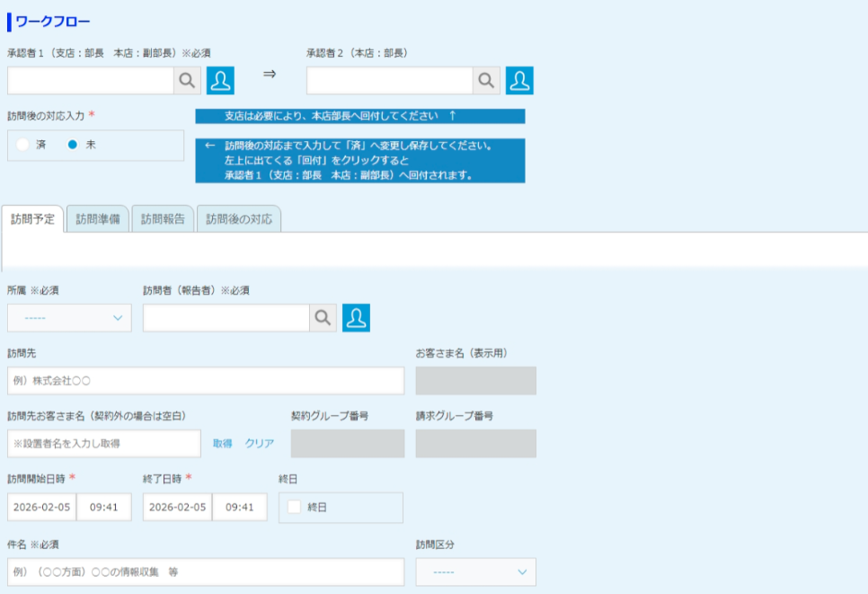Click the クリア link
The image size is (868, 594).
pos(260,444)
